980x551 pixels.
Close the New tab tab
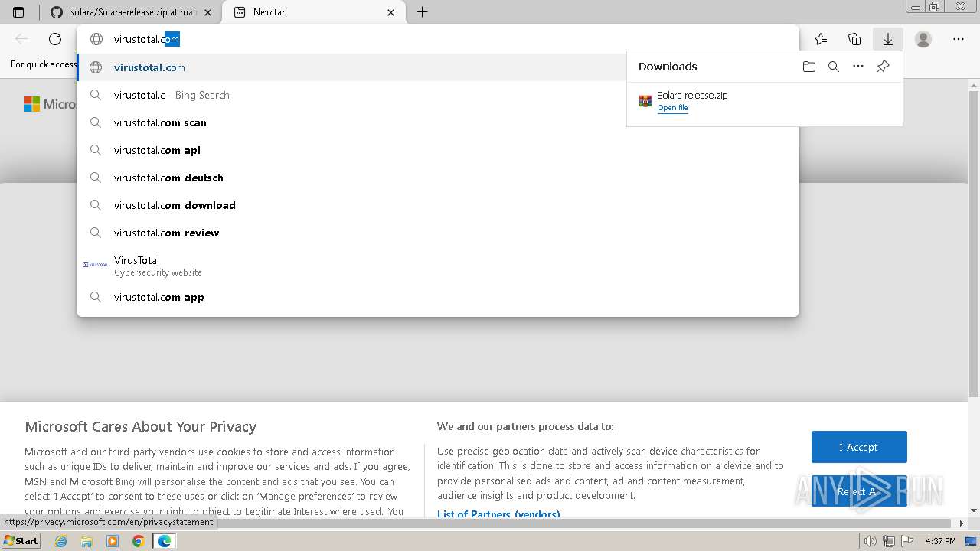(391, 12)
